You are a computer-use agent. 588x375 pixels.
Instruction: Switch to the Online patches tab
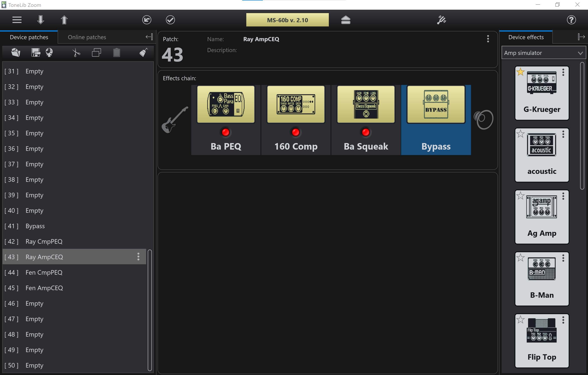(87, 37)
